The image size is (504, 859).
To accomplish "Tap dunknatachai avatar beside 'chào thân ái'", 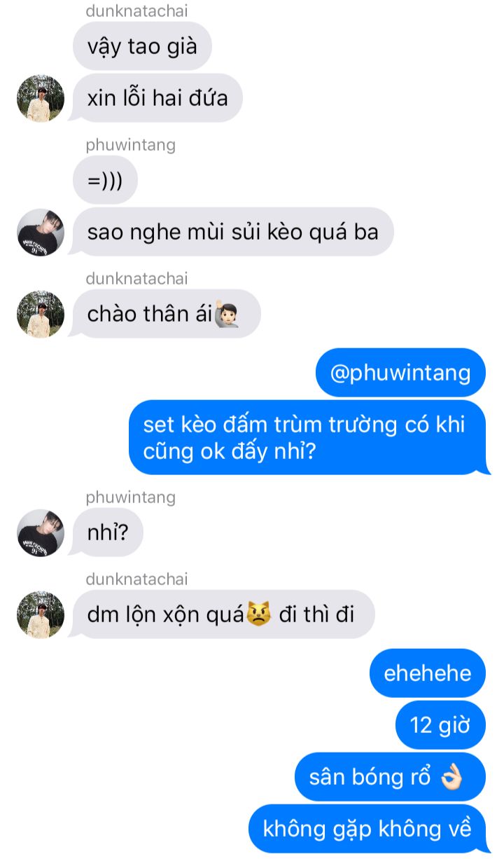I will pos(41,314).
